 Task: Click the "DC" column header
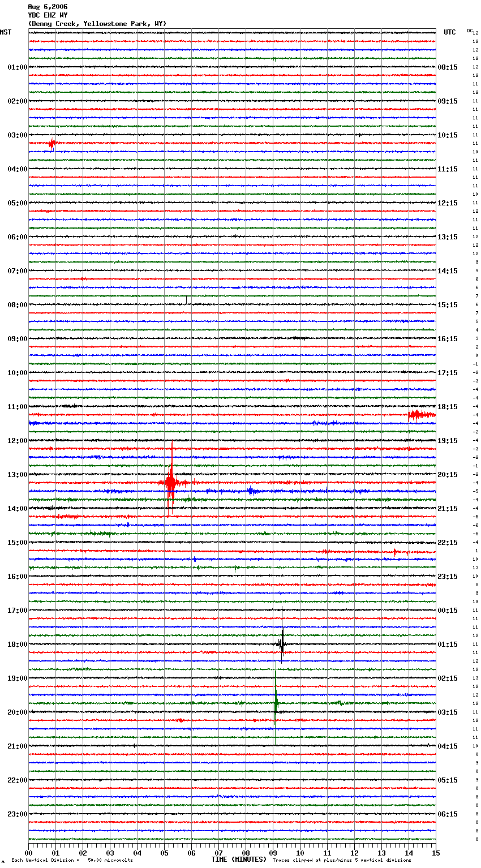[x=470, y=31]
